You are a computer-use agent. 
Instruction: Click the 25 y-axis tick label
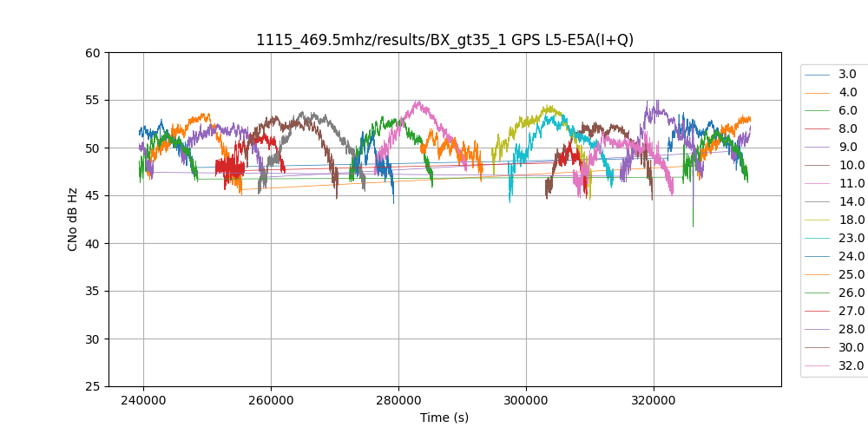pyautogui.click(x=93, y=386)
